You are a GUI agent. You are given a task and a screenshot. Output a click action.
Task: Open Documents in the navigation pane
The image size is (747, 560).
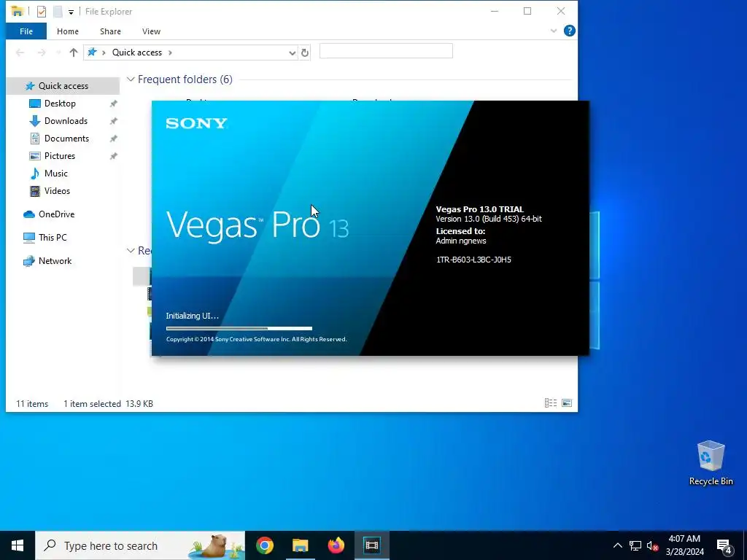[66, 139]
